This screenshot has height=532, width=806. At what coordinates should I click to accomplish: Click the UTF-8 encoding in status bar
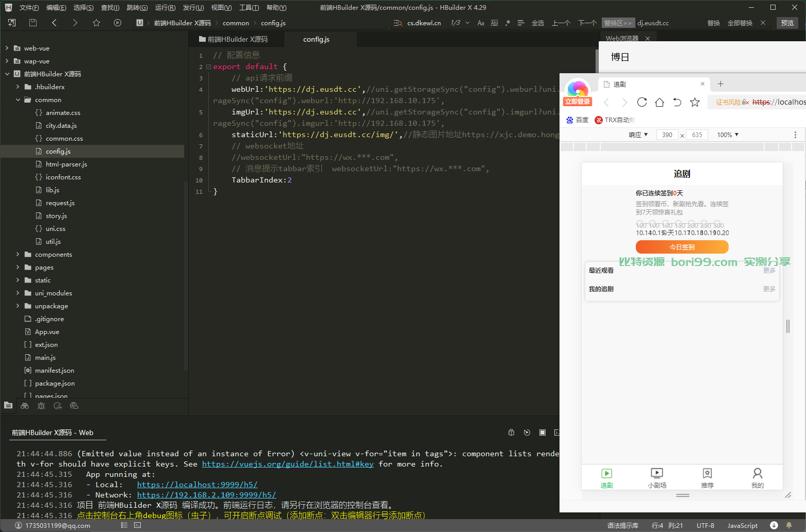(705, 525)
